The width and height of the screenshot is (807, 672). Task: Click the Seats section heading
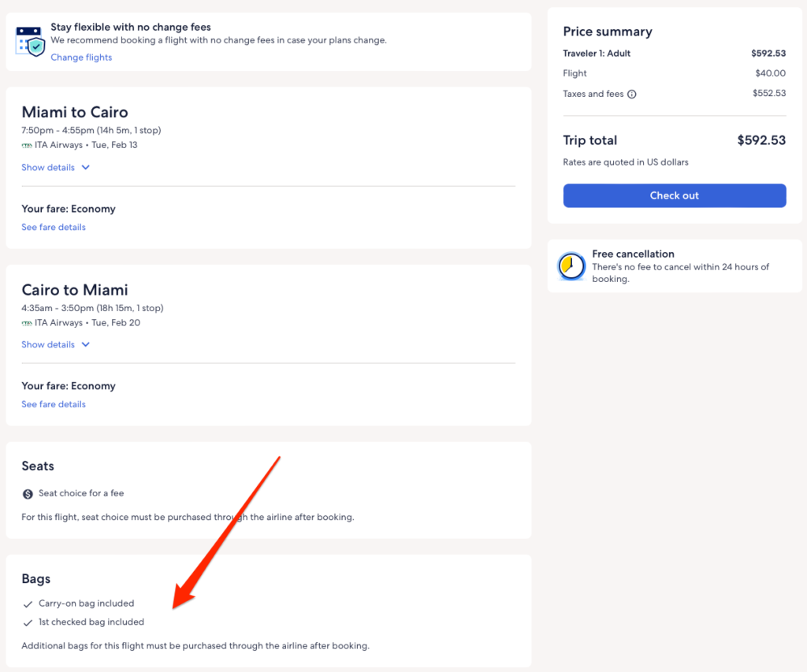(x=38, y=466)
